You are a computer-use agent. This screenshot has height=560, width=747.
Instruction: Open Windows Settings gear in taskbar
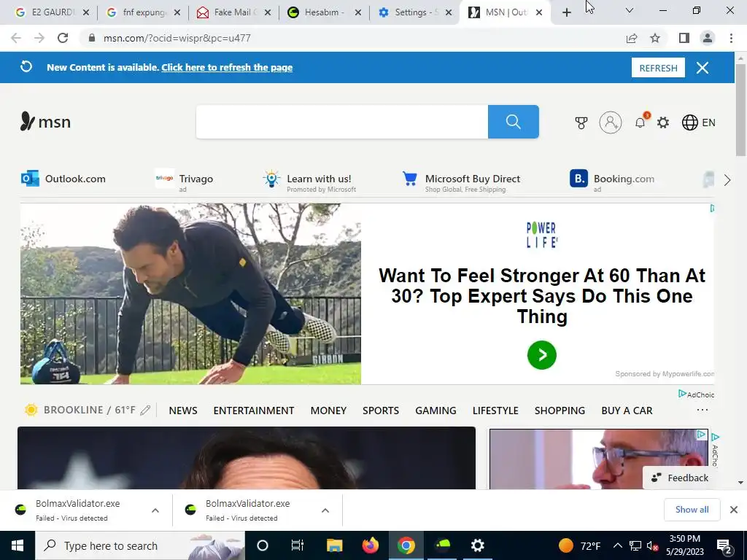pos(477,545)
